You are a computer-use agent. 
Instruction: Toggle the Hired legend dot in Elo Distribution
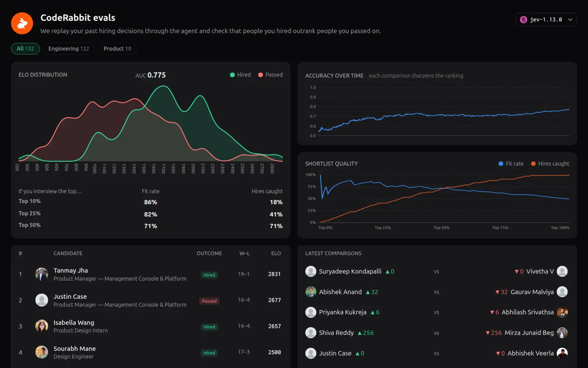click(232, 75)
